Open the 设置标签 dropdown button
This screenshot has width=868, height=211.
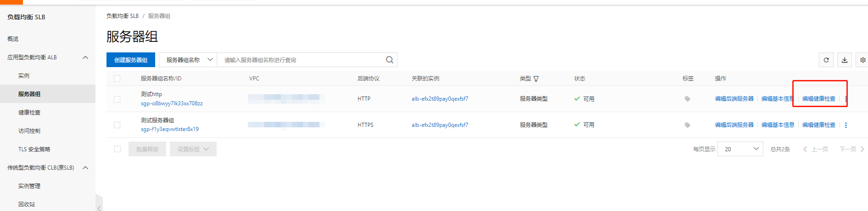coord(193,149)
